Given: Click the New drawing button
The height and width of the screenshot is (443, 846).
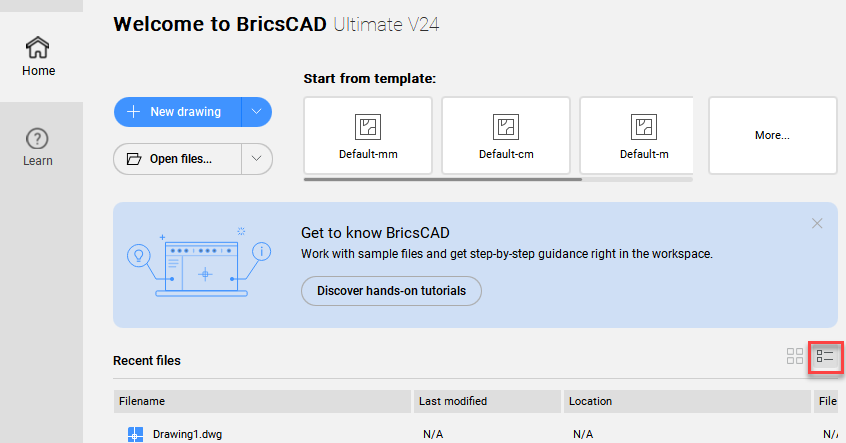Looking at the screenshot, I should pos(178,112).
